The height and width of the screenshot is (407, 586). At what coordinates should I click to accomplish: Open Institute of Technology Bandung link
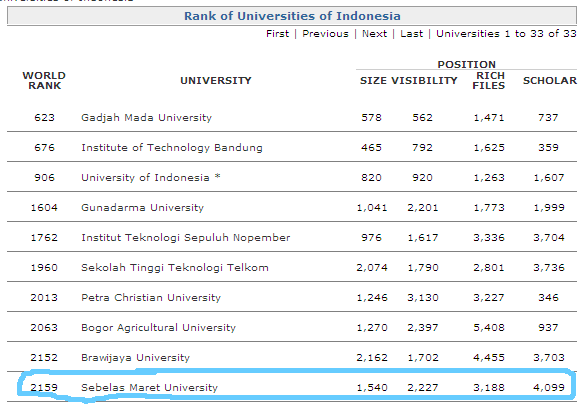172,148
